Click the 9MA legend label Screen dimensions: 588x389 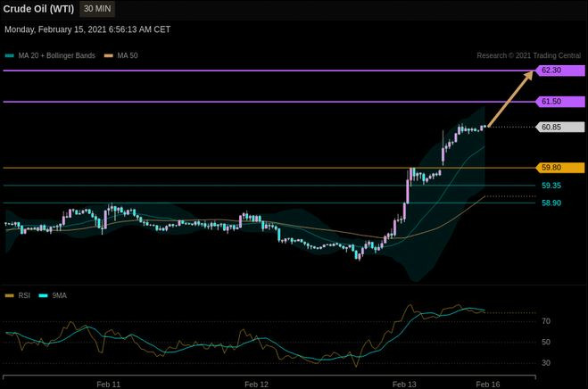pyautogui.click(x=59, y=295)
